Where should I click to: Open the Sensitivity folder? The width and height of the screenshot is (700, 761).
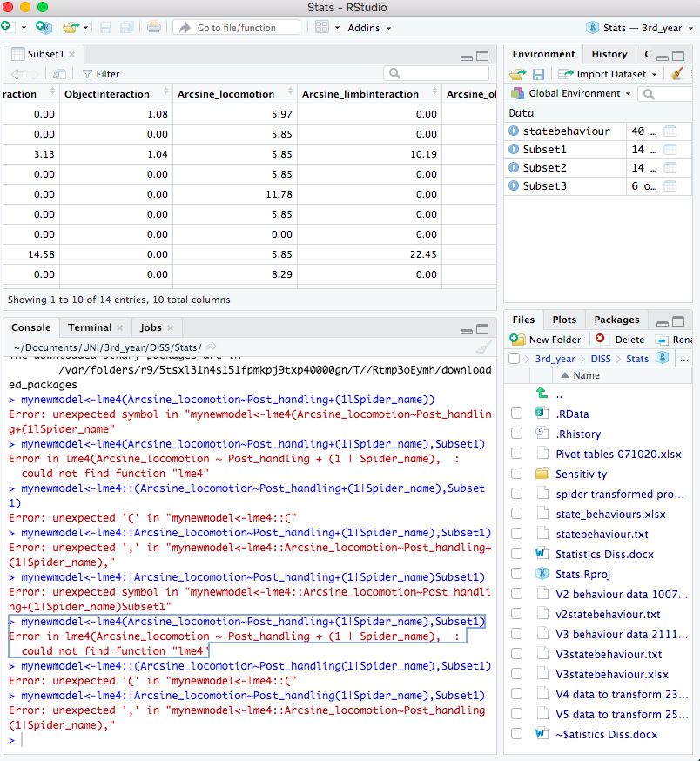[x=581, y=474]
